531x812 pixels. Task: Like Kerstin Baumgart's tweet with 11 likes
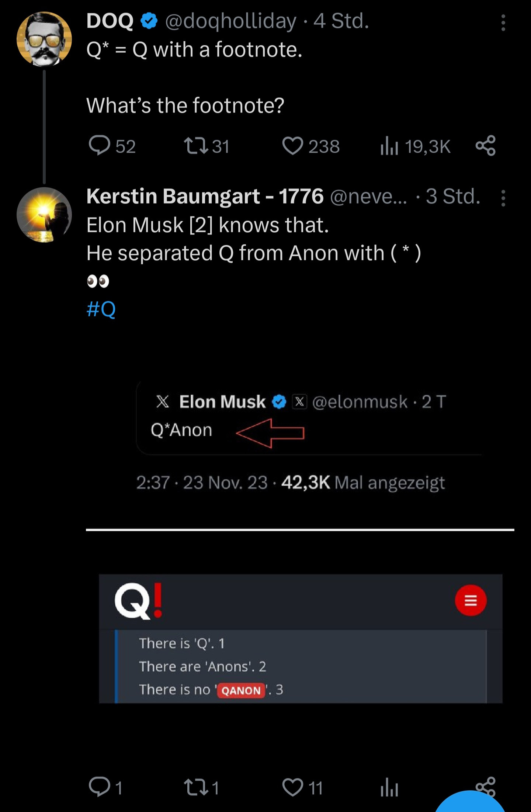tap(293, 787)
